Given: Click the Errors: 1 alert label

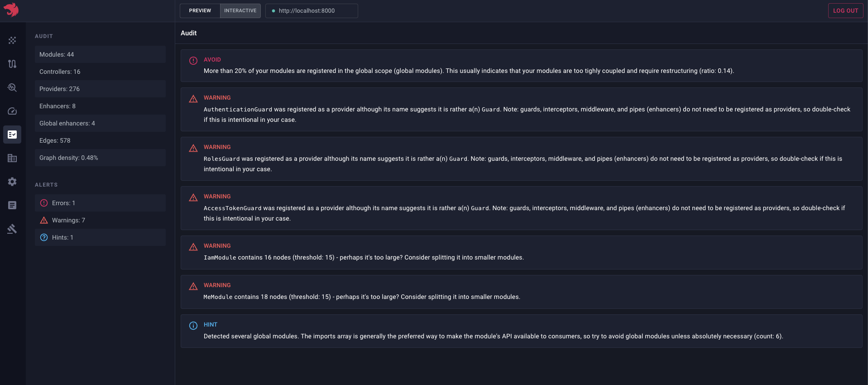Looking at the screenshot, I should pyautogui.click(x=63, y=203).
